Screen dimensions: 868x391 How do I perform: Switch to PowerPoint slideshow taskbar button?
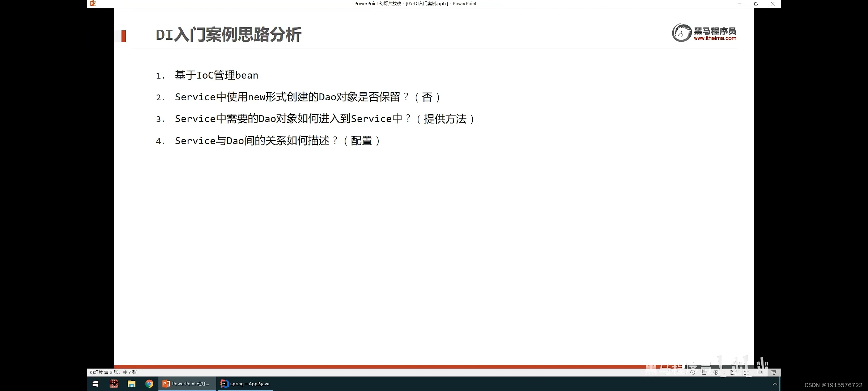[x=187, y=384]
